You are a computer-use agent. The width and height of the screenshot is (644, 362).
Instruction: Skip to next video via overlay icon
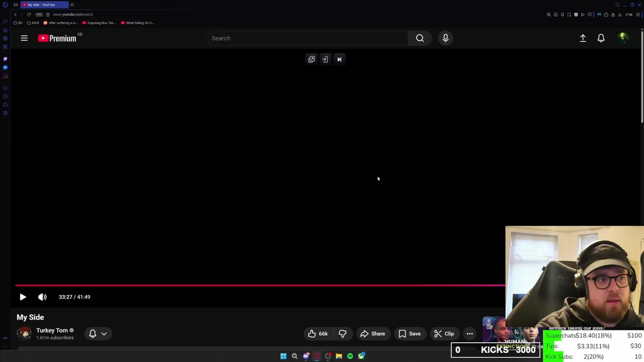339,59
